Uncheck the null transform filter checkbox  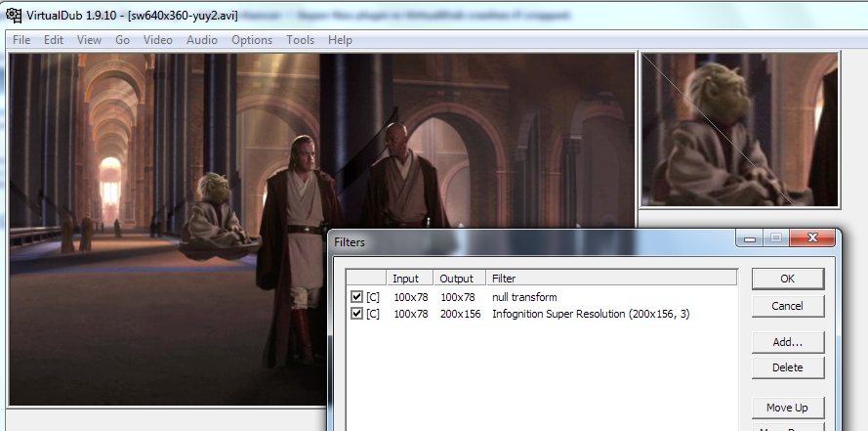coord(356,297)
